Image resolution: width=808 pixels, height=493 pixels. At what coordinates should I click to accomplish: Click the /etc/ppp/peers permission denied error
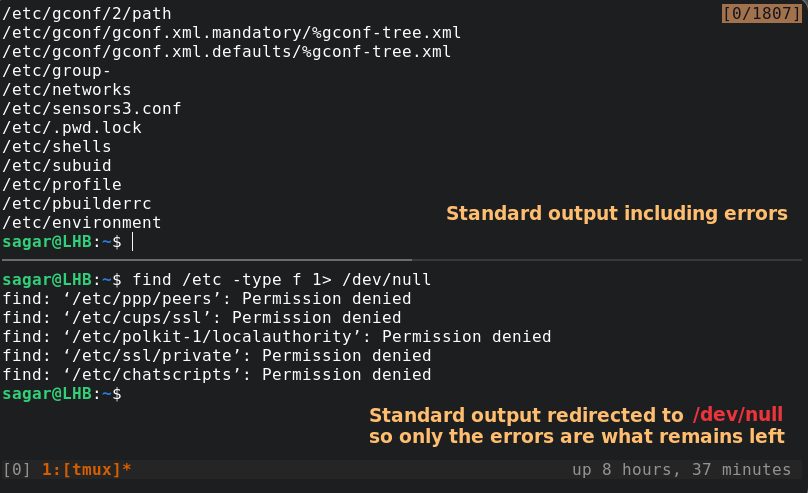point(207,299)
